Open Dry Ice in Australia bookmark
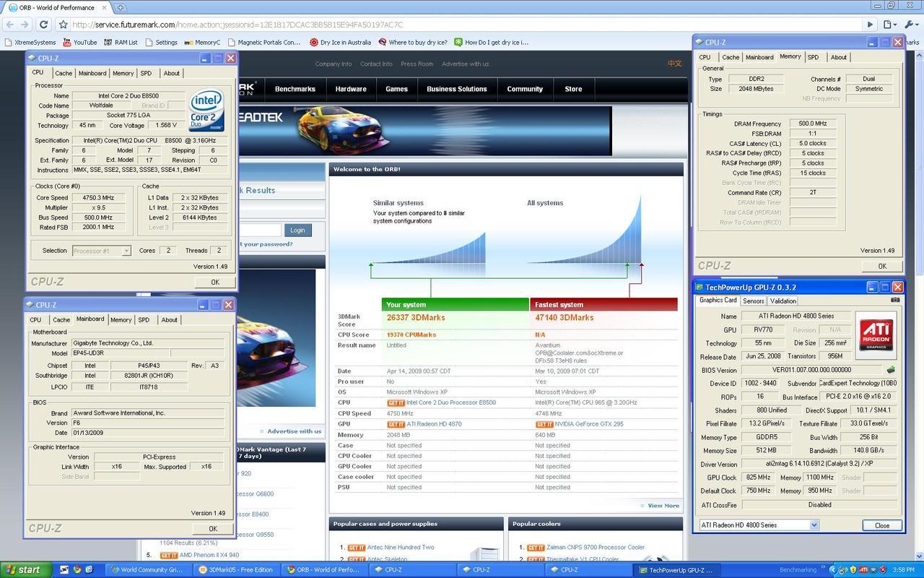 click(340, 42)
